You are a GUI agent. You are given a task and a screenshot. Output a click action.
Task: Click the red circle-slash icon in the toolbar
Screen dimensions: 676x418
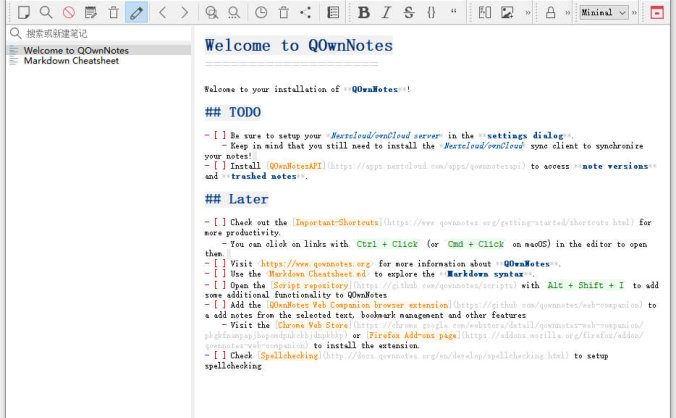click(69, 12)
